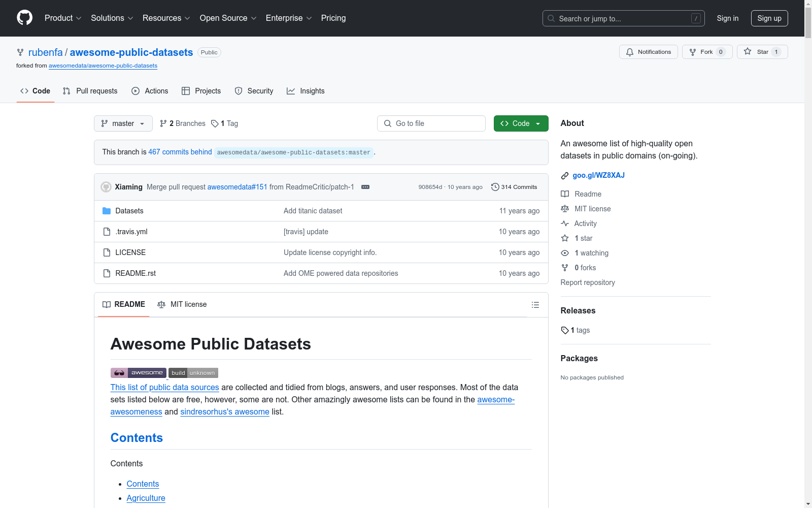The image size is (812, 508).
Task: Copy the full commit message via ellipsis icon
Action: tap(365, 187)
